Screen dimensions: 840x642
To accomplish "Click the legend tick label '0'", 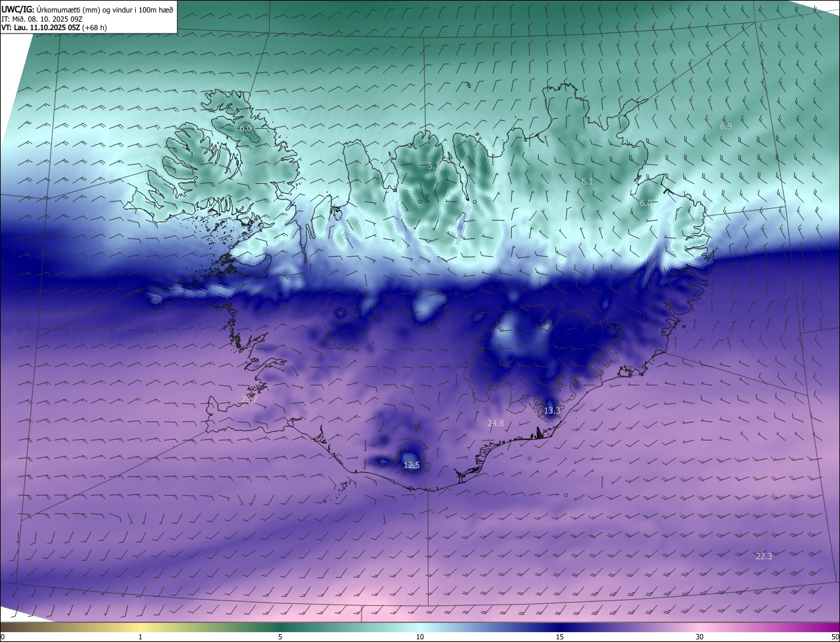I will (3, 637).
